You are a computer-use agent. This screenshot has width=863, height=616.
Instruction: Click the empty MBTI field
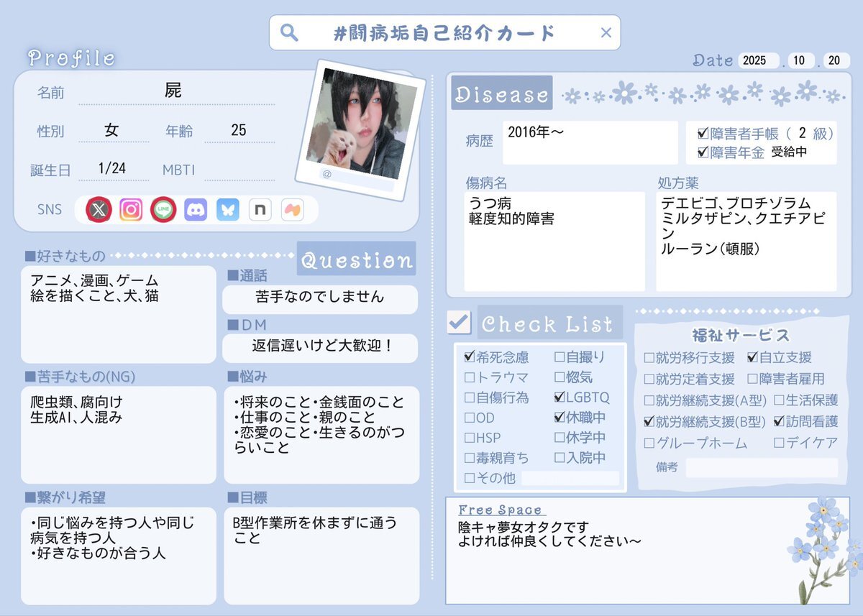pyautogui.click(x=239, y=170)
